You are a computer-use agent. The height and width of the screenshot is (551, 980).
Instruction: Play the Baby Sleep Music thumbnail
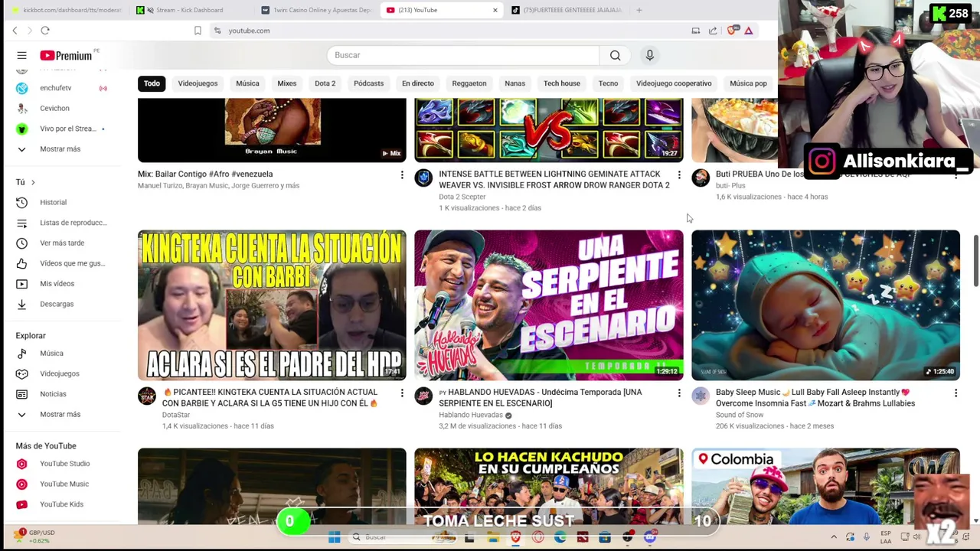825,305
